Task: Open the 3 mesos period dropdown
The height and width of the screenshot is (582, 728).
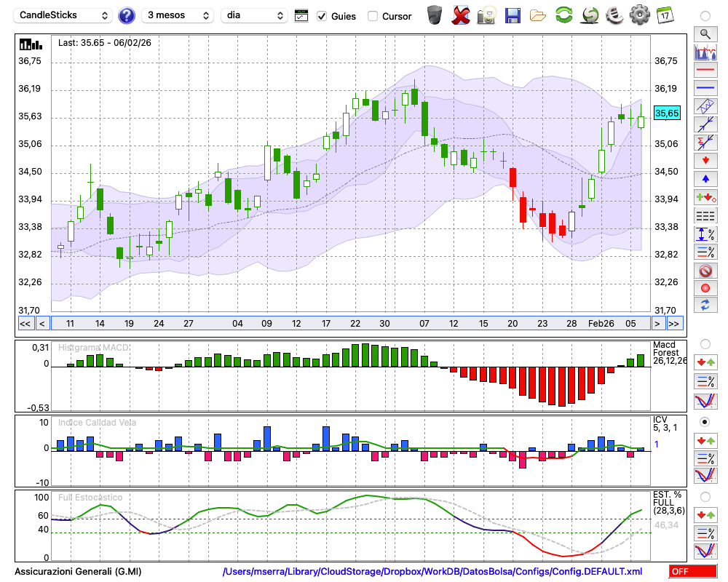Action: 178,15
